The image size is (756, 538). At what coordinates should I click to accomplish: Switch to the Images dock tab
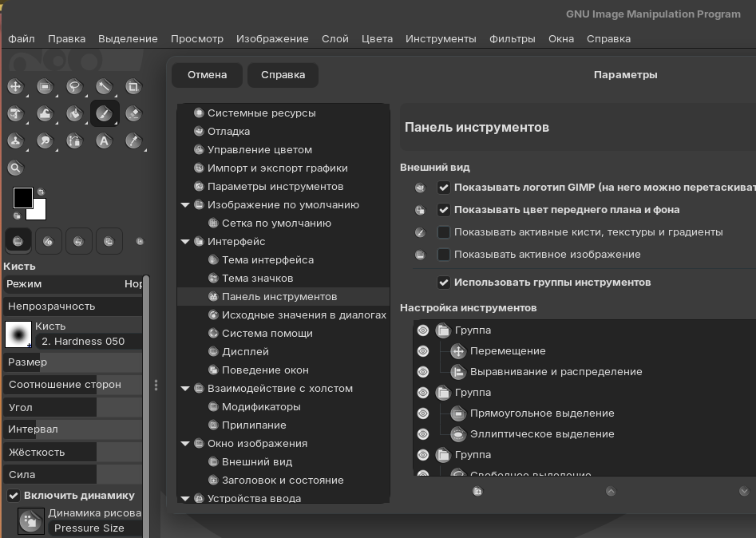(x=109, y=241)
